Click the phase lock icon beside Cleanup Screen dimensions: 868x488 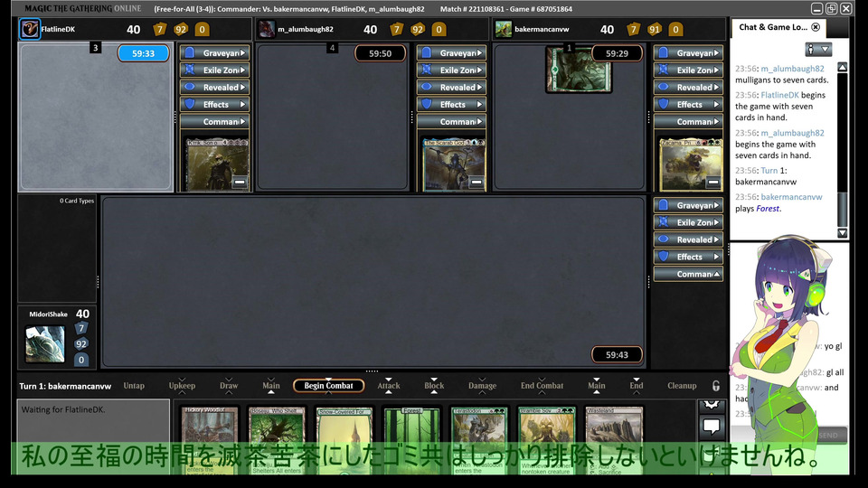pos(716,386)
